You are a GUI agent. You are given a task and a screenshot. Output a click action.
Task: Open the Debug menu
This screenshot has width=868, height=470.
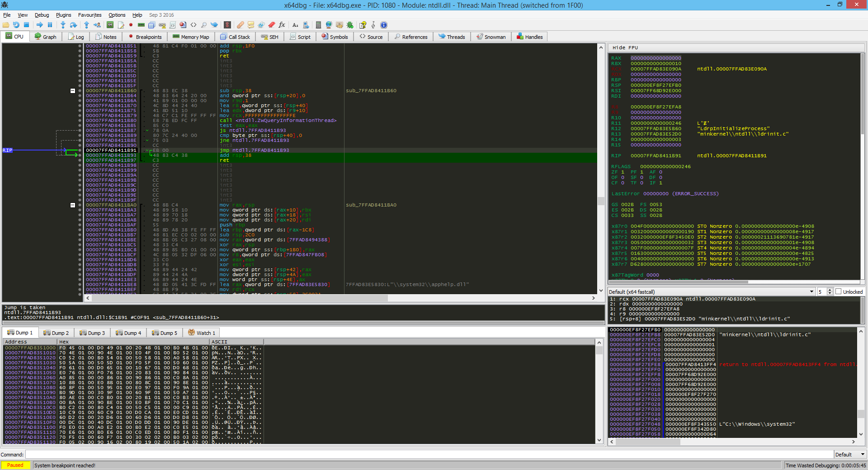pyautogui.click(x=42, y=15)
